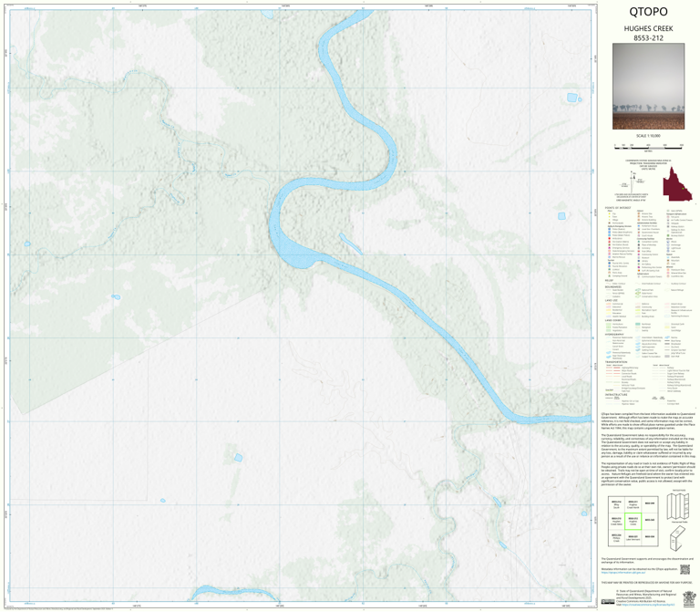Click the INFRASTRUCTURE legend heading
The image size is (700, 612).
[x=616, y=394]
